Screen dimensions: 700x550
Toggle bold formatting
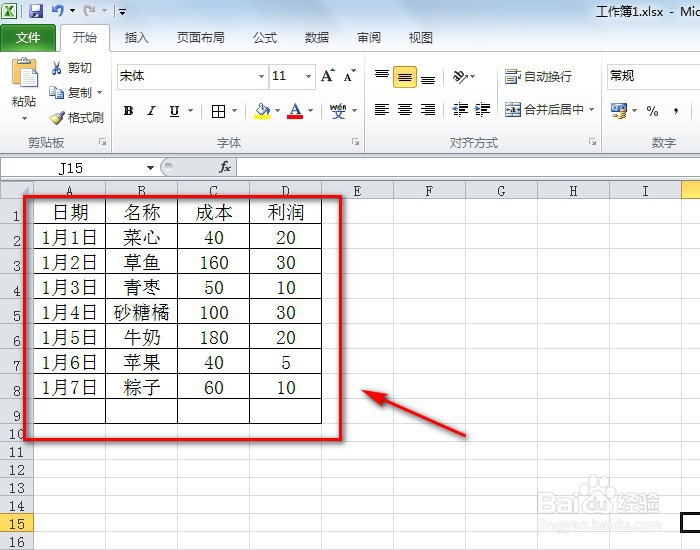click(129, 111)
